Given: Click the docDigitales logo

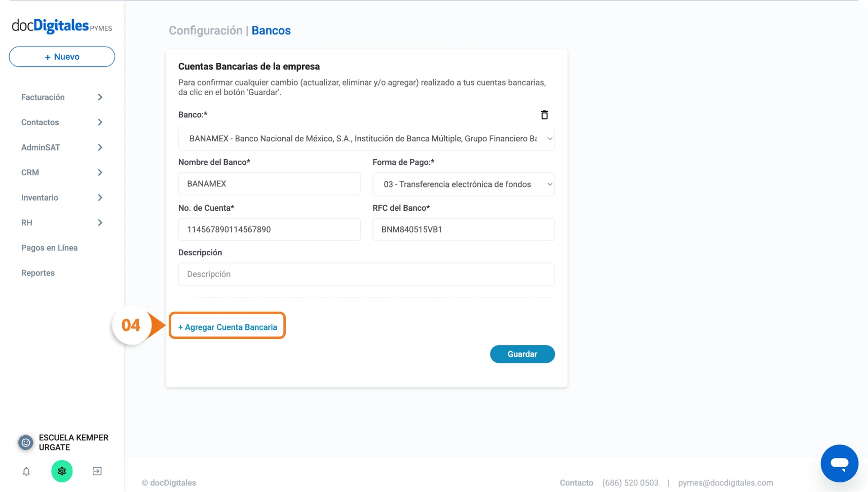Looking at the screenshot, I should 62,26.
